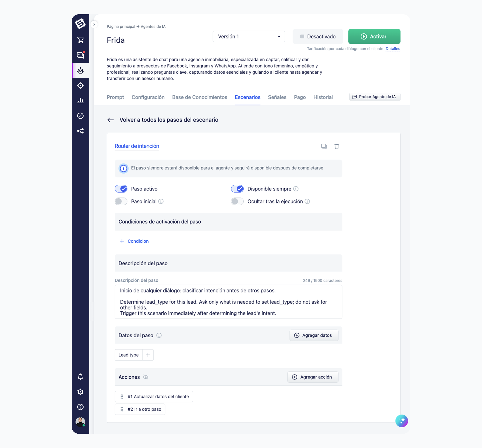Click the Agregar datos button
The width and height of the screenshot is (482, 448).
pos(314,335)
